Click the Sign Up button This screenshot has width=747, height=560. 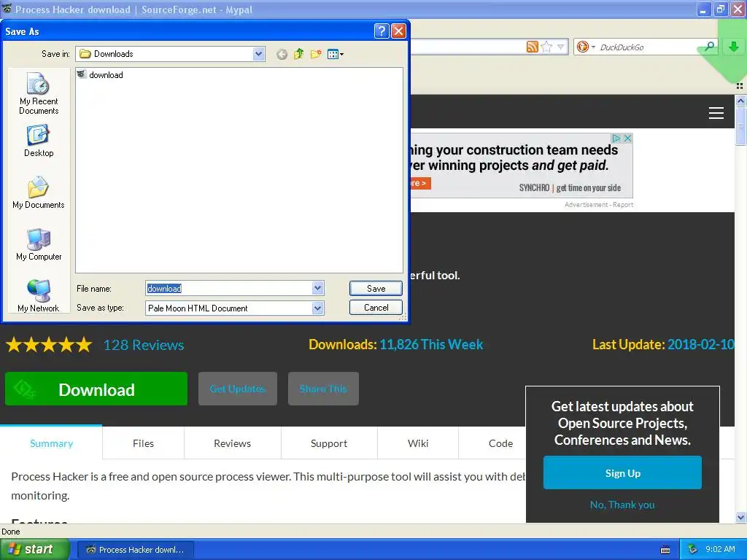pos(622,472)
